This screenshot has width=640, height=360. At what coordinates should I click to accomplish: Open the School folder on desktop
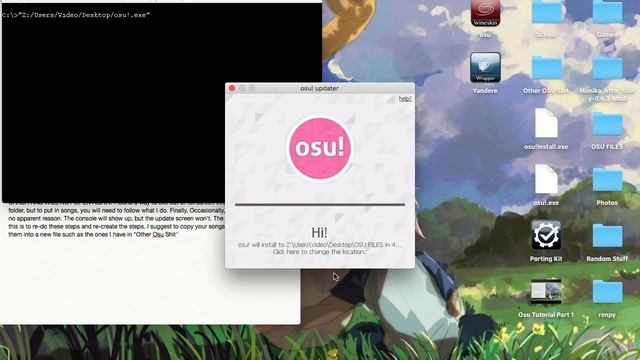pyautogui.click(x=546, y=12)
